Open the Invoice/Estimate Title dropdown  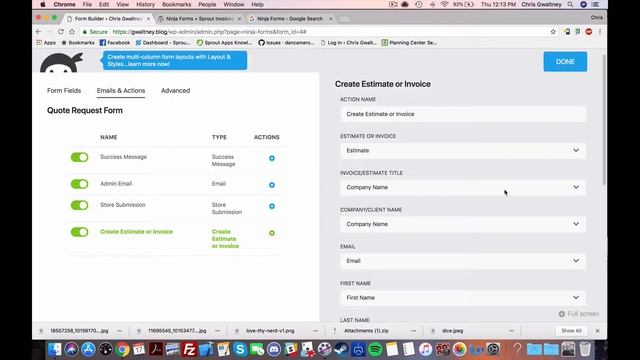pyautogui.click(x=463, y=187)
